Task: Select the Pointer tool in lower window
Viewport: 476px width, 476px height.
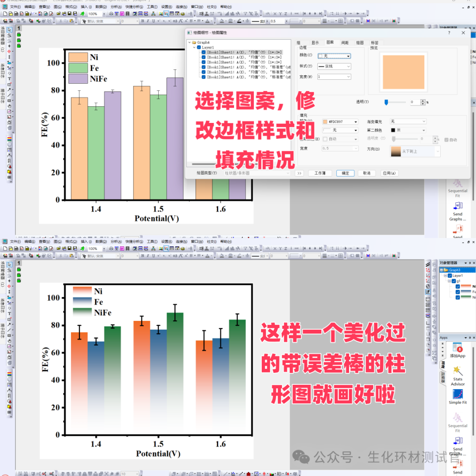Action: pos(9,264)
